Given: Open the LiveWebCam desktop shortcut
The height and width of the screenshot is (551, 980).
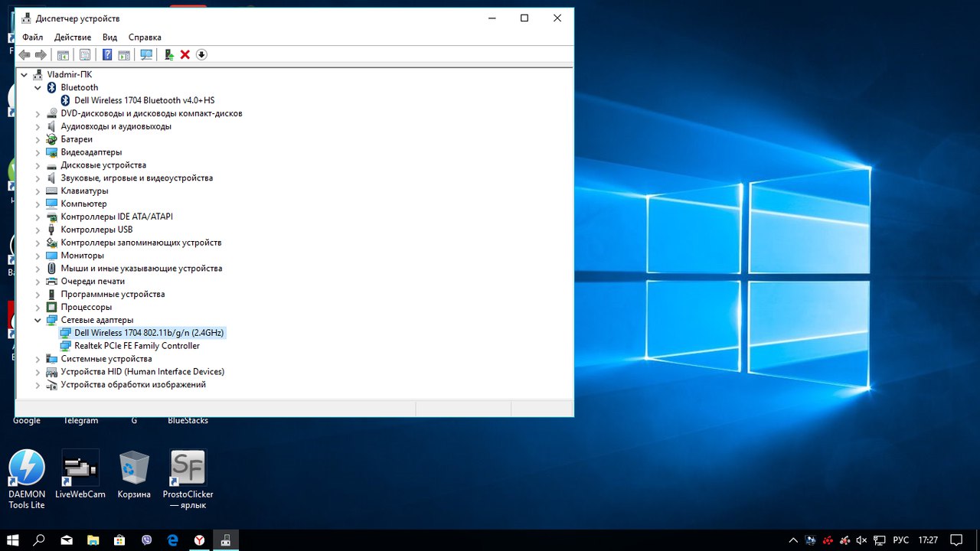Looking at the screenshot, I should [80, 468].
